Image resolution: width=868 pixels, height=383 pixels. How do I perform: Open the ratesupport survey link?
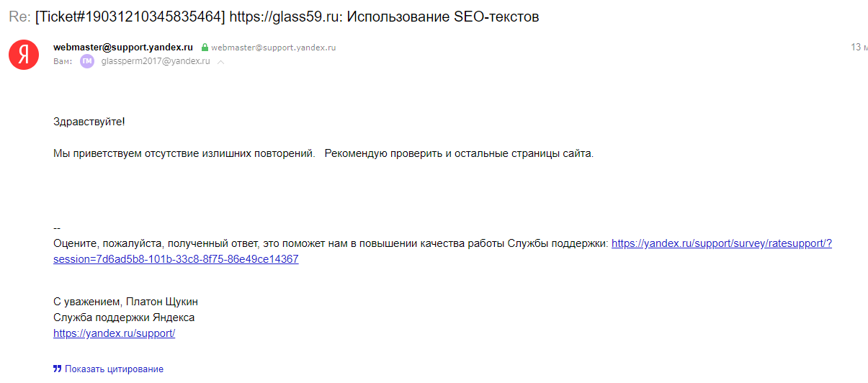(721, 243)
